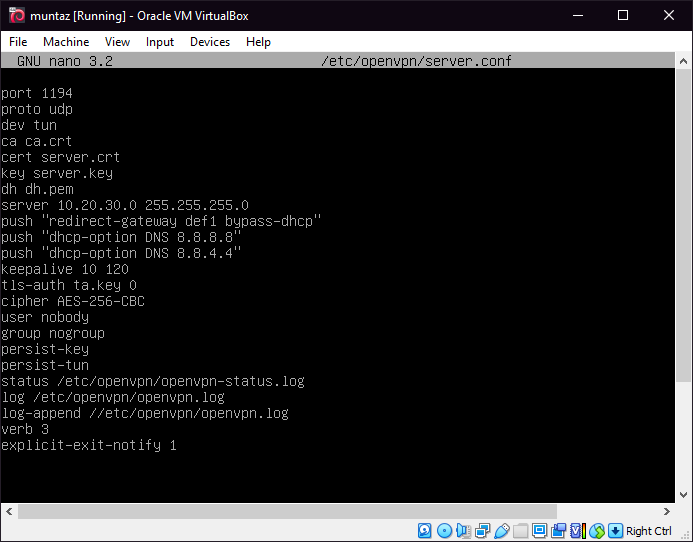The width and height of the screenshot is (693, 542).
Task: Open the Help menu
Action: [259, 42]
